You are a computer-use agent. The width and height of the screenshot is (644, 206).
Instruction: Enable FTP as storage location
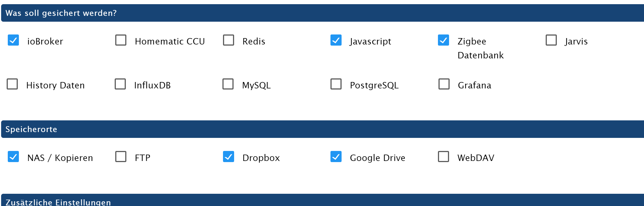point(121,157)
